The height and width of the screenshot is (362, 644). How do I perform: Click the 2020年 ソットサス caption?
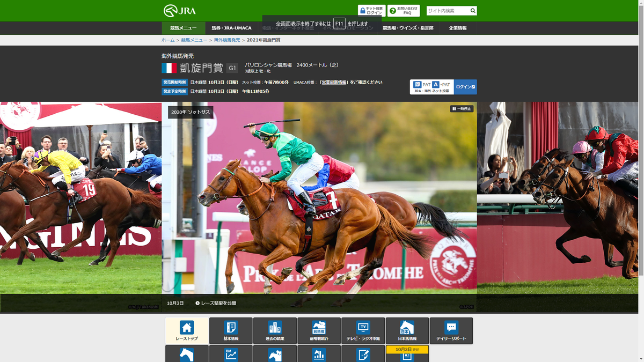[x=191, y=112]
